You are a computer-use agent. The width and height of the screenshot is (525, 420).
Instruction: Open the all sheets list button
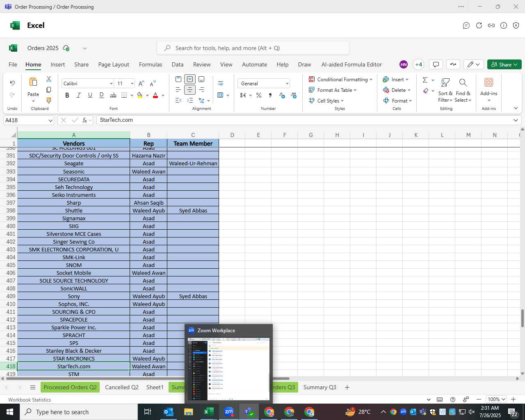pos(33,387)
